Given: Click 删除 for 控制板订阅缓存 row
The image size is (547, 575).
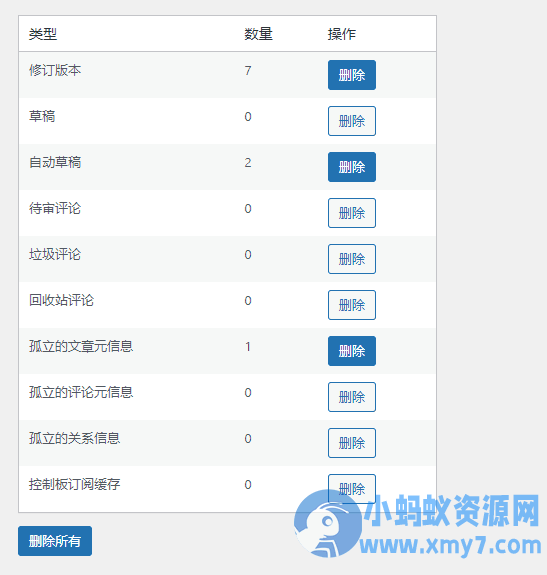Looking at the screenshot, I should pyautogui.click(x=352, y=488).
